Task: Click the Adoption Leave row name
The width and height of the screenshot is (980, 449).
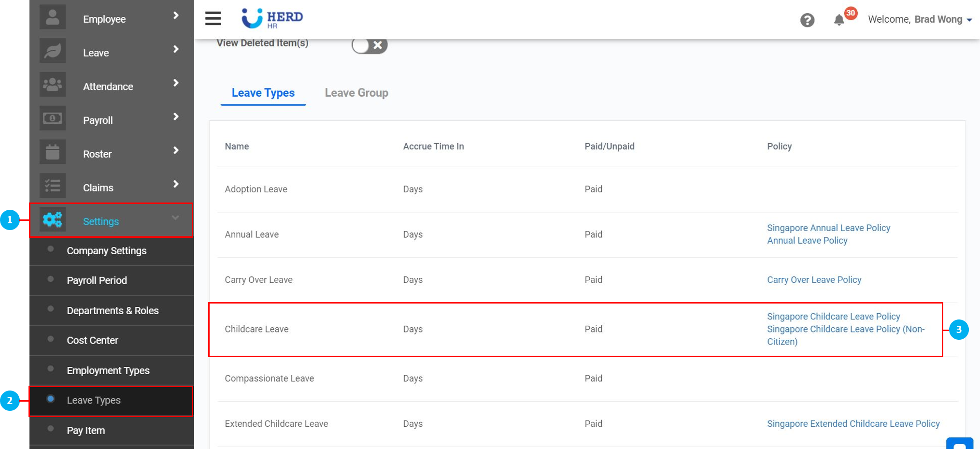Action: 256,189
